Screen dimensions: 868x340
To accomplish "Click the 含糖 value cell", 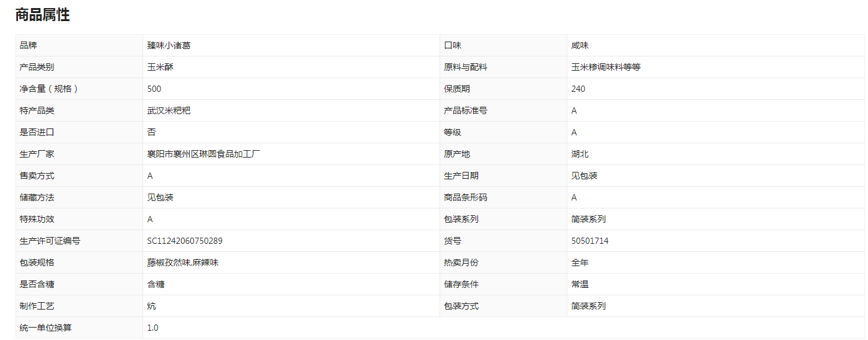I will pyautogui.click(x=291, y=284).
